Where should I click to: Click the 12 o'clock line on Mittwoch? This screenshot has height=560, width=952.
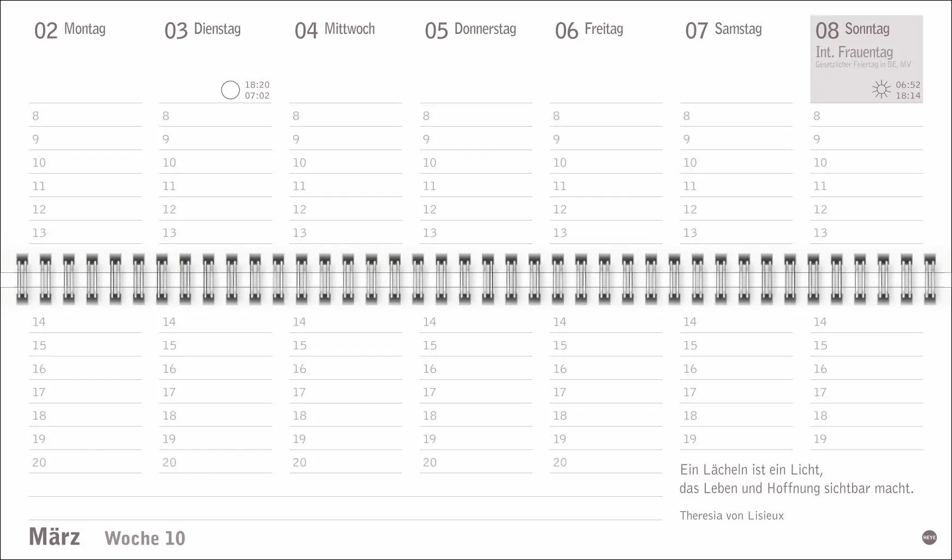coord(346,210)
